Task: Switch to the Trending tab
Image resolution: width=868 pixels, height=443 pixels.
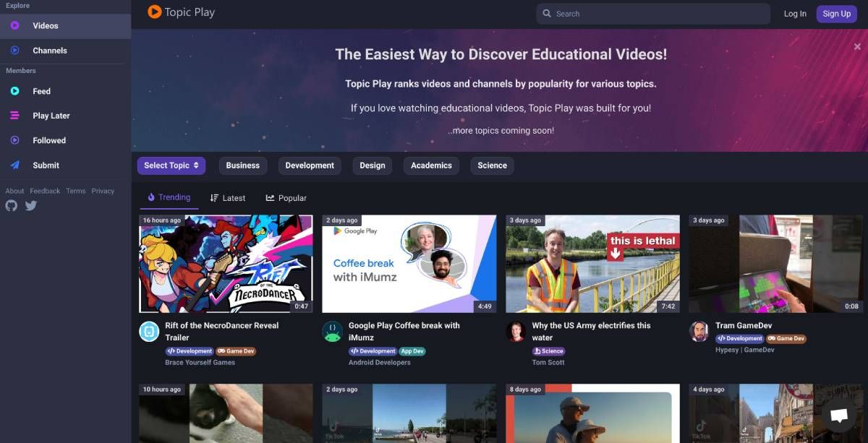Action: (169, 197)
